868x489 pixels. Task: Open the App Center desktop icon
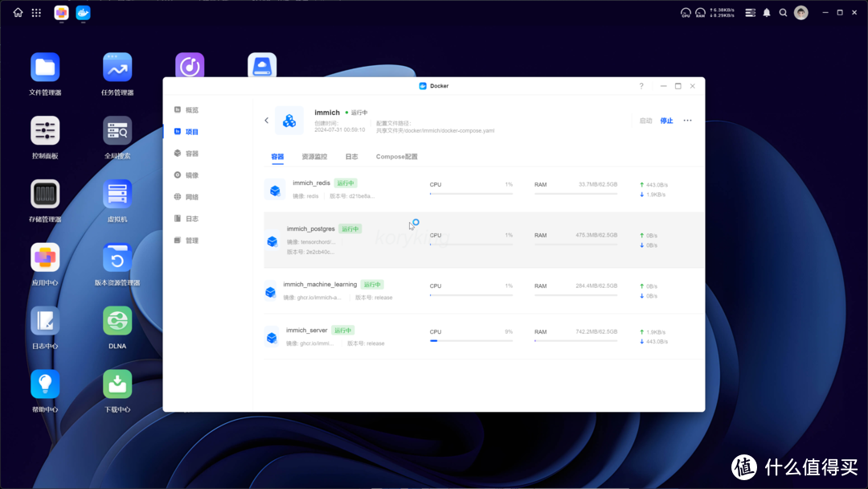point(45,257)
